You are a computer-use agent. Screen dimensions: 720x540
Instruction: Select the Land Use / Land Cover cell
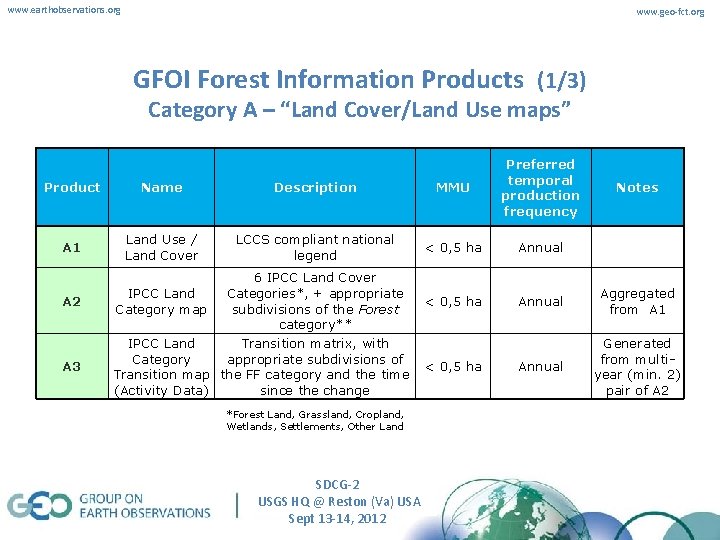162,247
